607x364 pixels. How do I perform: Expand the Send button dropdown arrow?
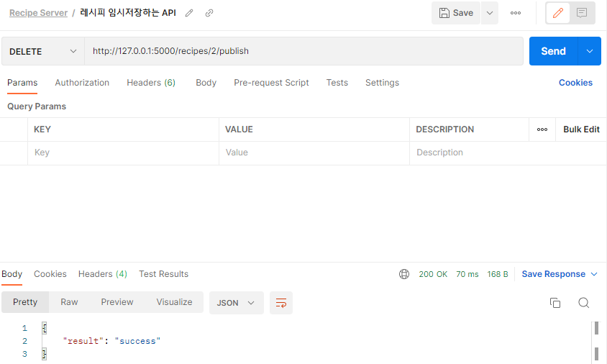(x=590, y=51)
